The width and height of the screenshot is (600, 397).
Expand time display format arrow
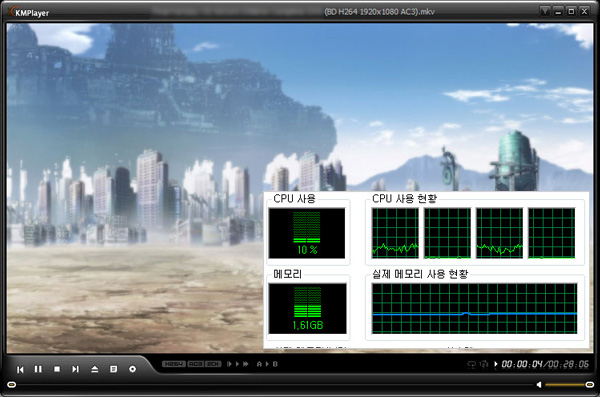pos(496,364)
